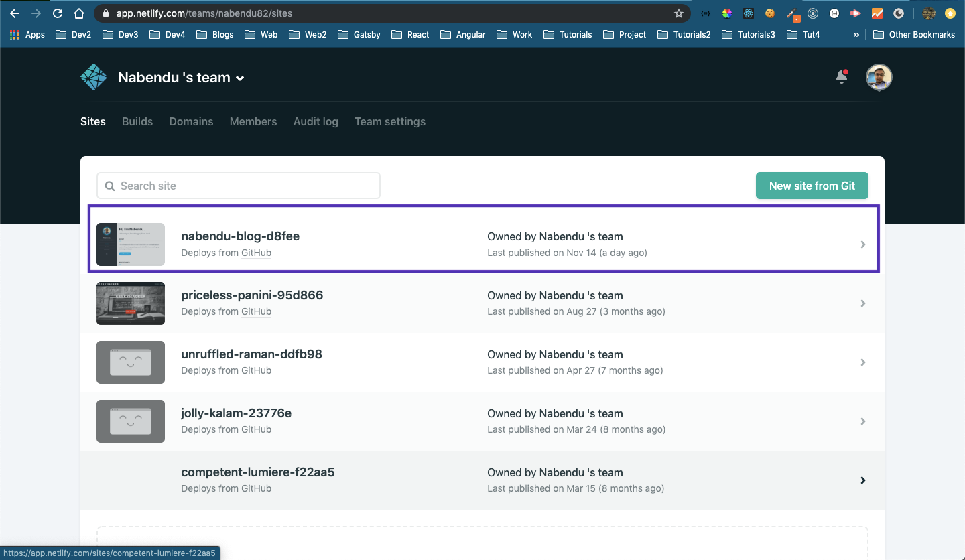Click the Netlify logo icon
Image resolution: width=965 pixels, height=560 pixels.
[94, 78]
